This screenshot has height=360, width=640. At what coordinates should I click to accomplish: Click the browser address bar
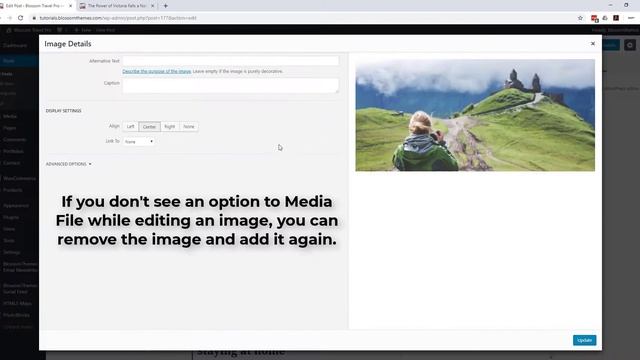(302, 18)
